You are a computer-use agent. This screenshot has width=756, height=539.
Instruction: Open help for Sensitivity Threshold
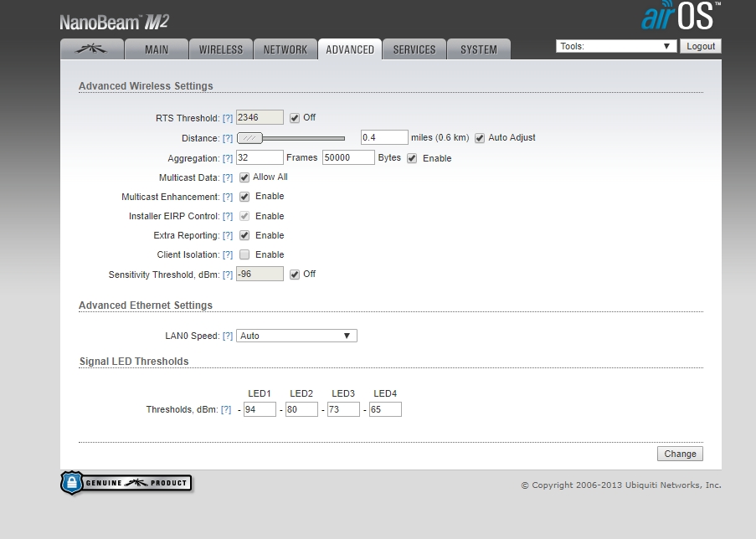click(x=228, y=275)
